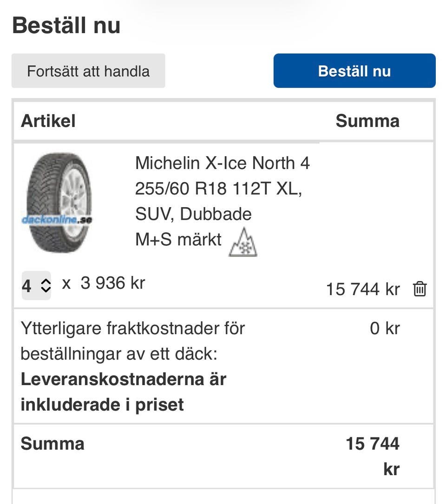Click the Michelin tire product thumbnail
The width and height of the screenshot is (446, 504).
(58, 203)
